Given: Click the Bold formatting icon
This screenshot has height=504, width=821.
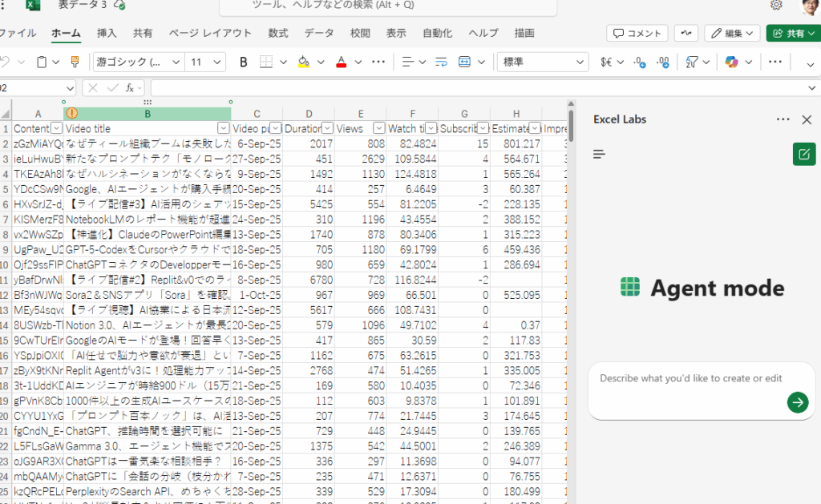Looking at the screenshot, I should click(x=244, y=62).
